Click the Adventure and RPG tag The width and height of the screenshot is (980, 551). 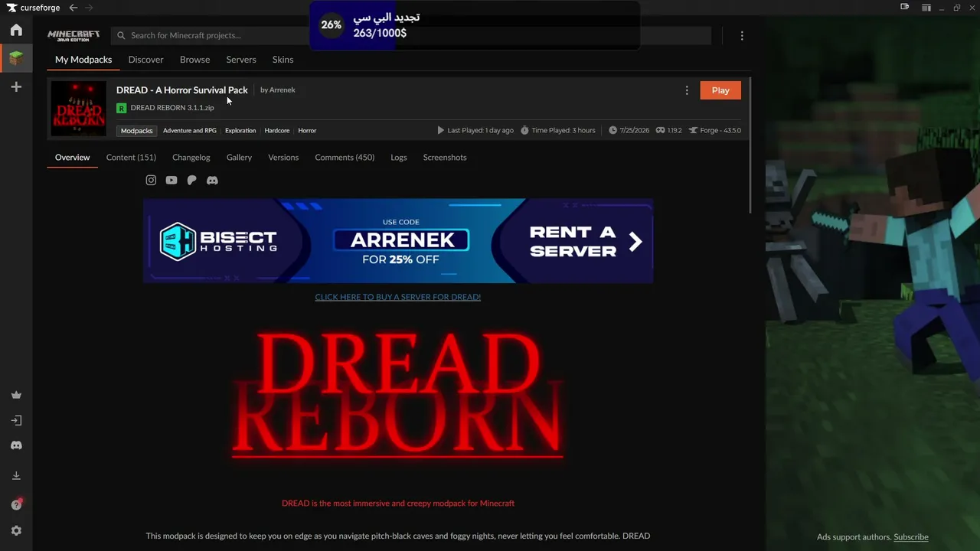190,131
